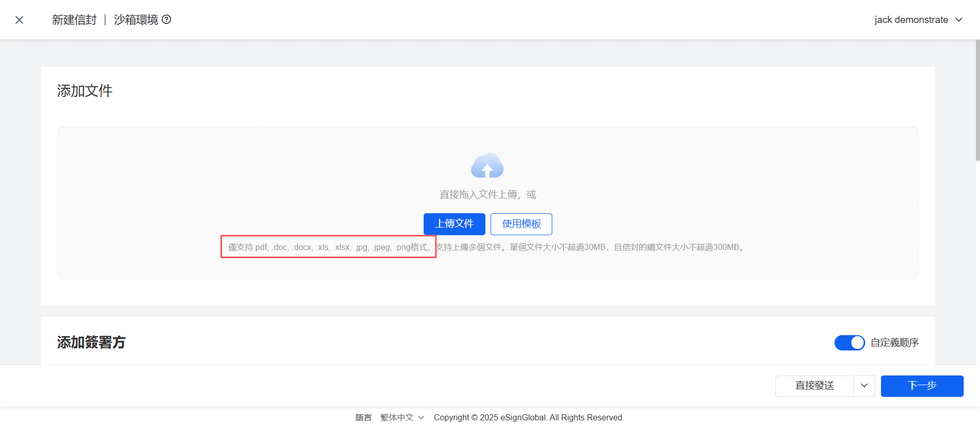Click the 直接拖入文件上傳 drop zone text
Screen dimensions: 980x428
coord(487,194)
